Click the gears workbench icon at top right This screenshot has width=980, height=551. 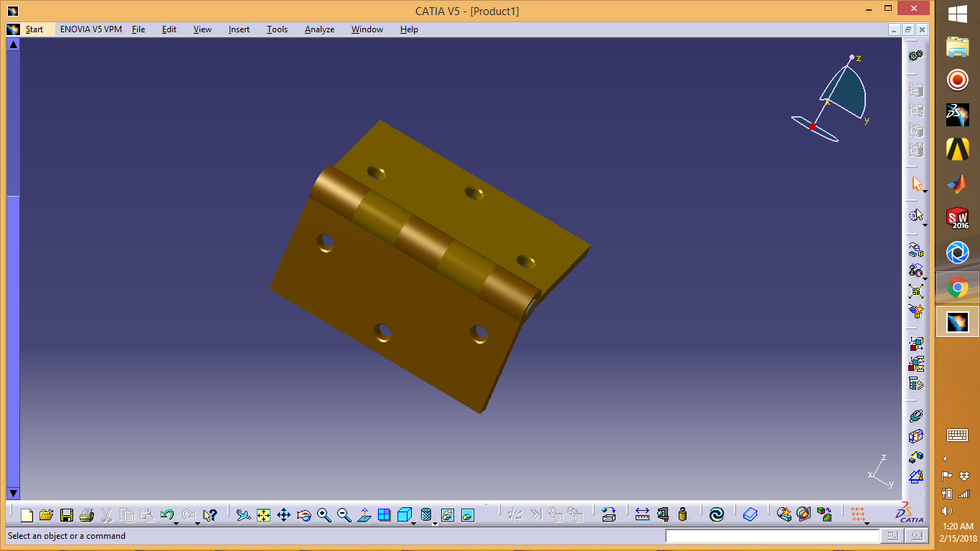click(915, 56)
